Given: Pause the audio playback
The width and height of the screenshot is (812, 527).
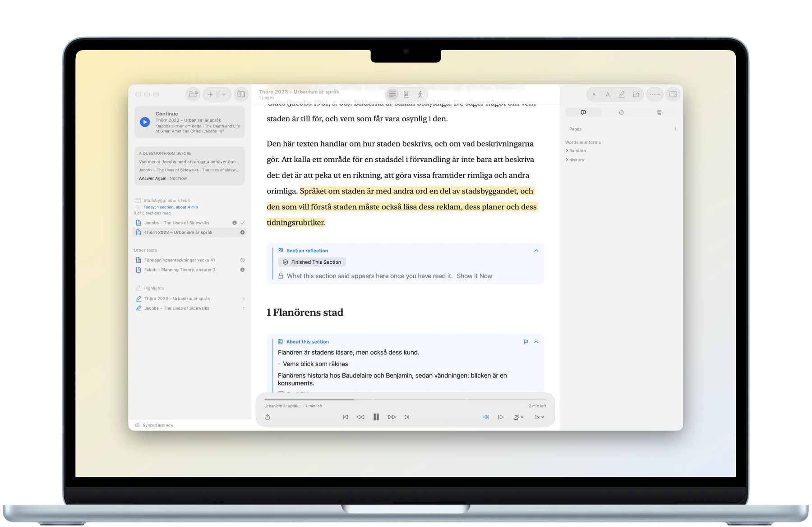Looking at the screenshot, I should 376,417.
